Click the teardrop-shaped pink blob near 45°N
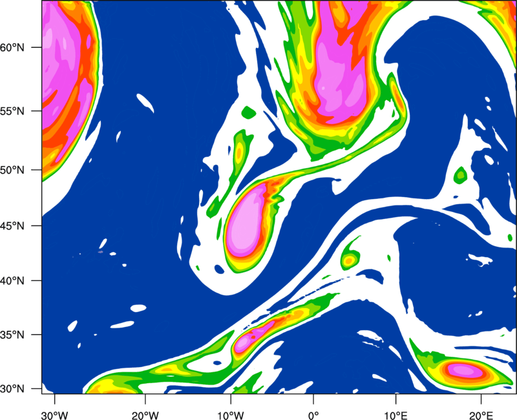This screenshot has width=517, height=420. [247, 221]
